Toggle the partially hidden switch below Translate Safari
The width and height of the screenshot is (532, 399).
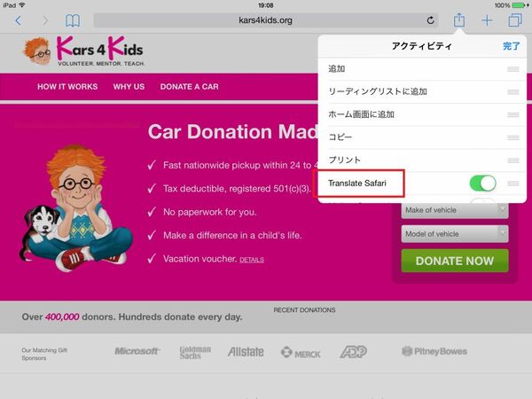pos(482,200)
